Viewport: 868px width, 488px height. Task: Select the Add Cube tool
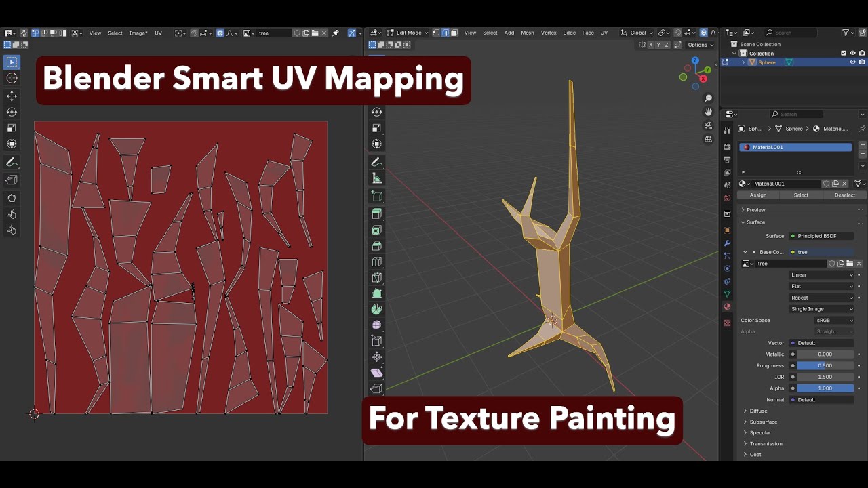(377, 197)
